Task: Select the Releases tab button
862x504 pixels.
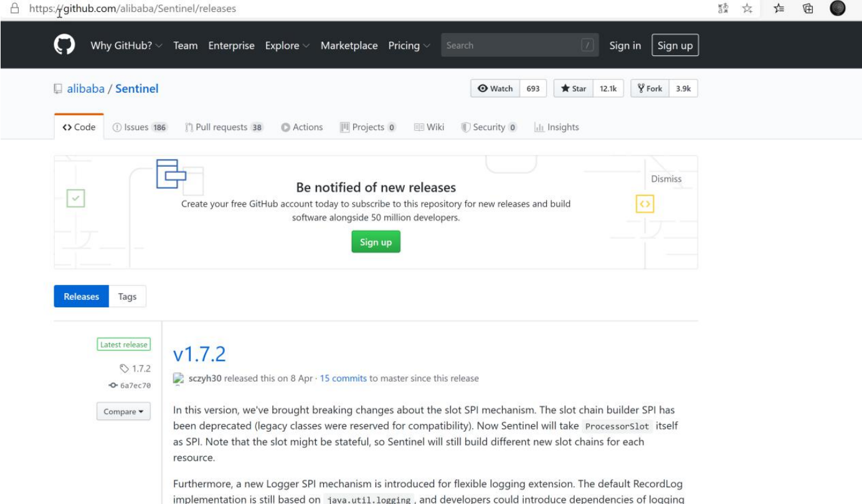Action: pos(82,297)
